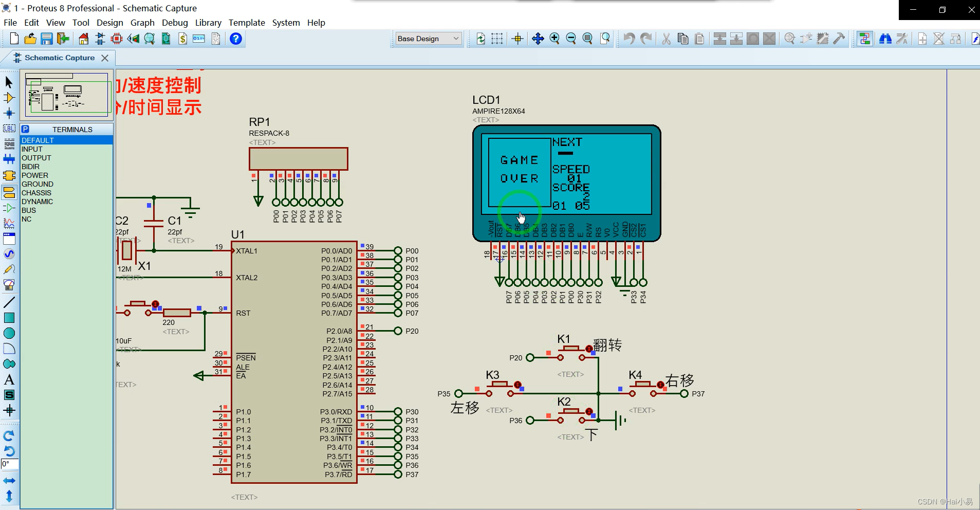Open the Help question mark icon
The image size is (980, 510).
tap(236, 39)
